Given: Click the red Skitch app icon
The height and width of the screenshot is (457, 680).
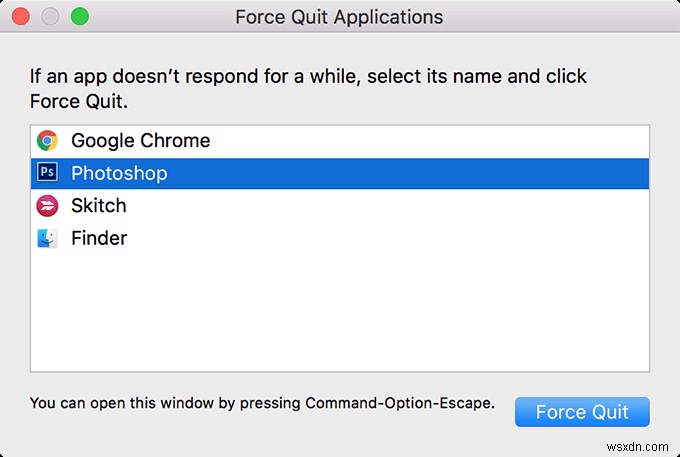Looking at the screenshot, I should (47, 206).
